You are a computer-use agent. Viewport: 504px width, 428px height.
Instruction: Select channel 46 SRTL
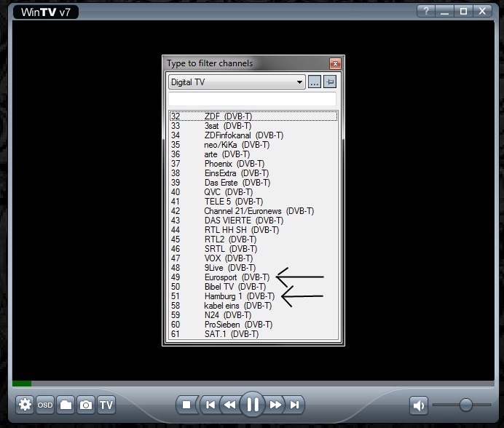tap(253, 249)
